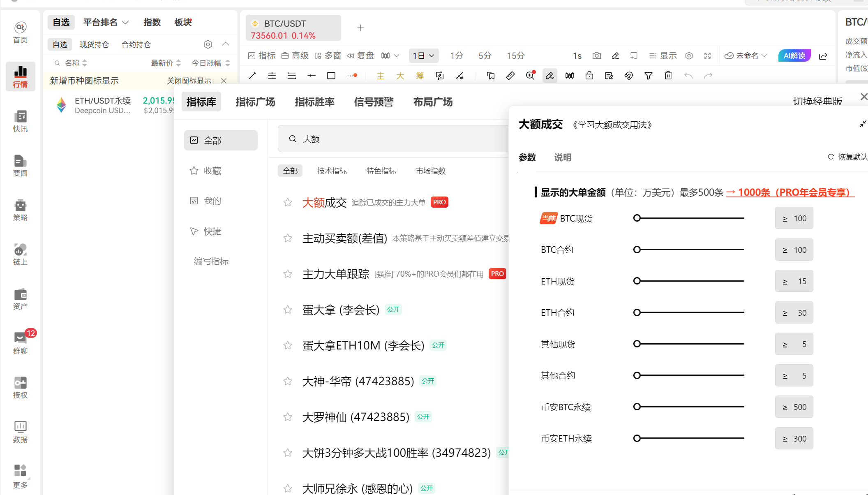This screenshot has width=868, height=495.
Task: Open the 要闻 headlines sidebar icon
Action: click(x=20, y=166)
